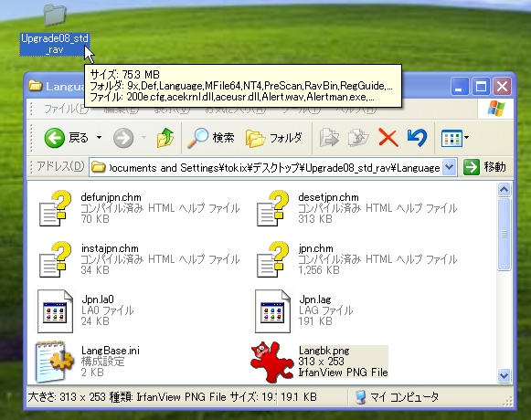This screenshot has width=531, height=420.
Task: Select the LangBase.ini settings file
Action: (x=89, y=362)
